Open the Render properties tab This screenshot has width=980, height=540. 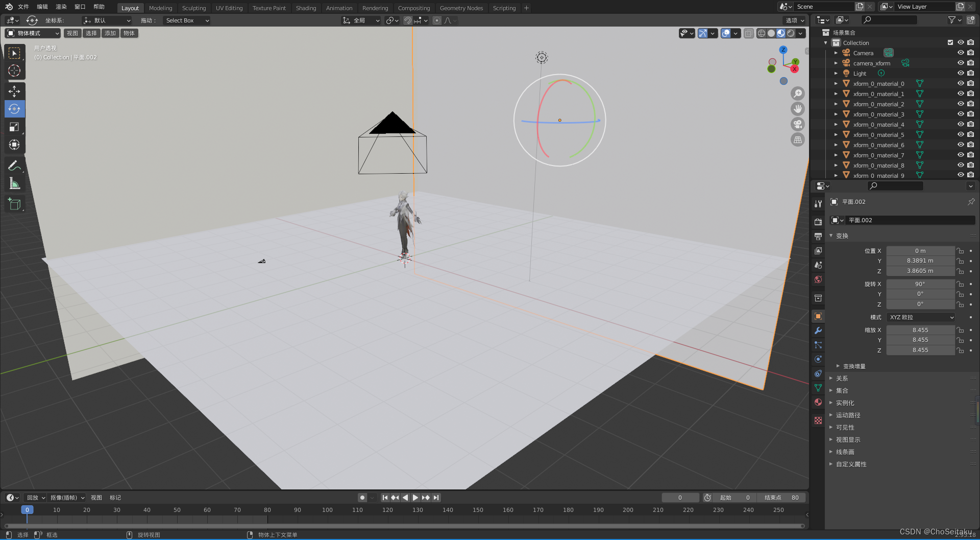click(x=818, y=222)
